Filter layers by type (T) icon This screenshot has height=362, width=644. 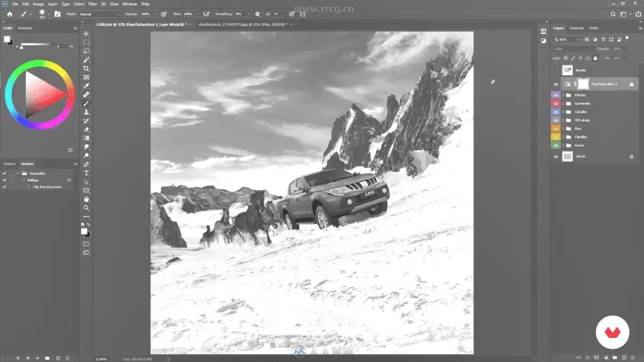[603, 39]
